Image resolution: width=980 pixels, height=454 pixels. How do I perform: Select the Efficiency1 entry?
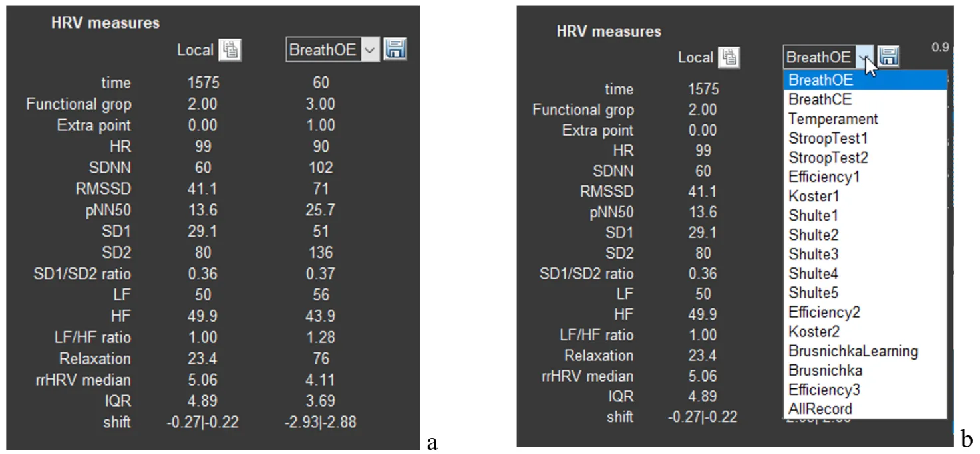tap(824, 177)
